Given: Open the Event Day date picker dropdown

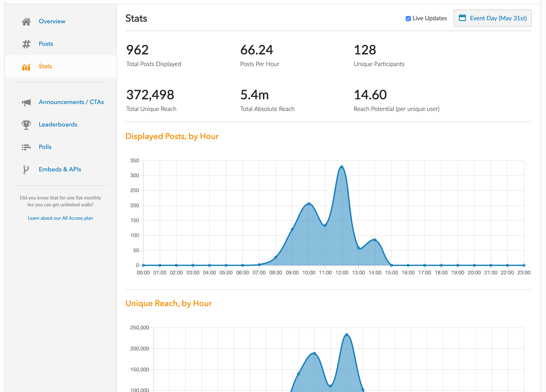Looking at the screenshot, I should tap(493, 18).
